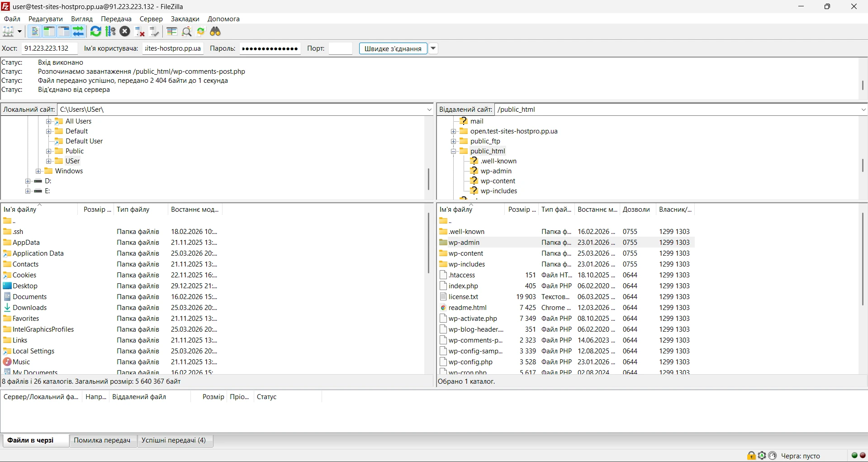This screenshot has height=462, width=868.
Task: Select index.php file icon in remote list
Action: click(x=443, y=286)
